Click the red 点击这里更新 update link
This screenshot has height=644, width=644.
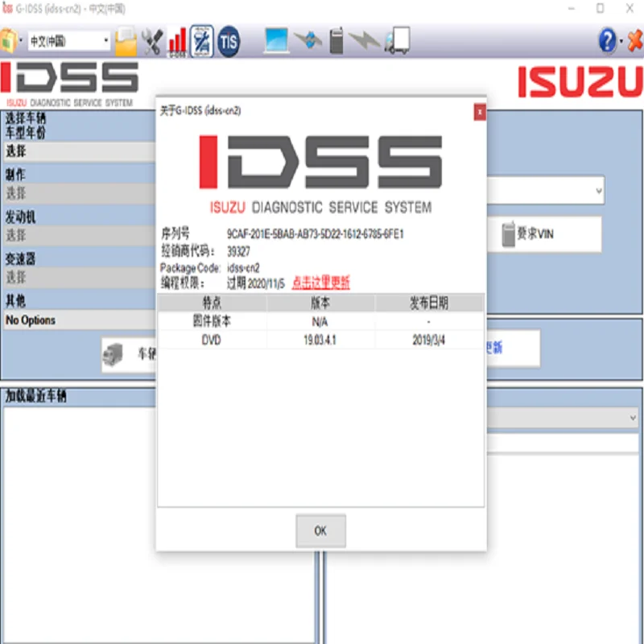(320, 283)
